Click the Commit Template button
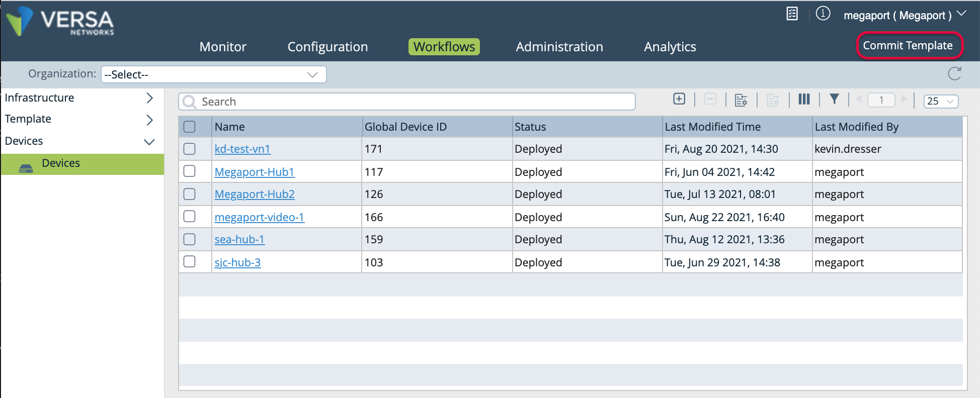 click(908, 46)
